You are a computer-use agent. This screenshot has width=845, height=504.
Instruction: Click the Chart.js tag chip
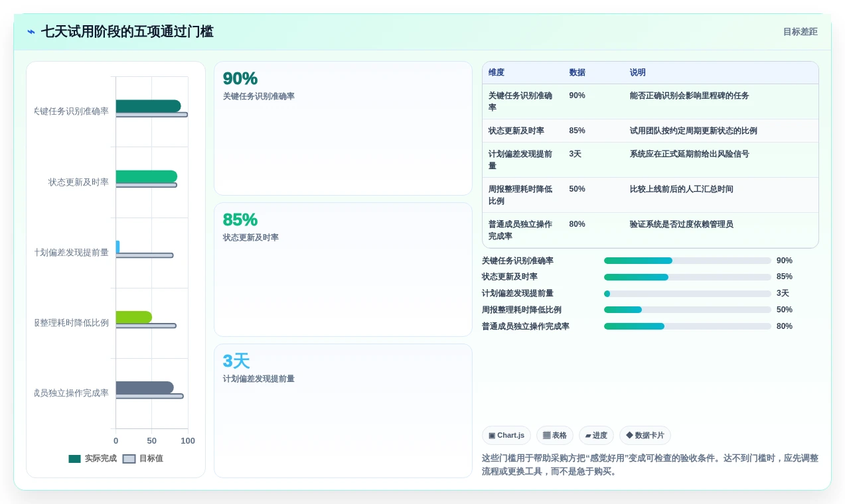(506, 435)
